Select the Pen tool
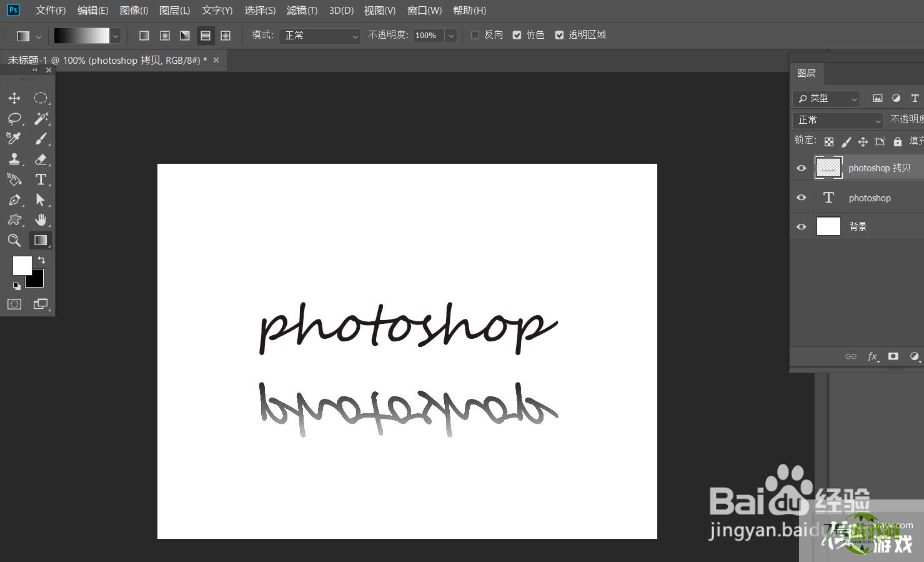 (x=14, y=199)
